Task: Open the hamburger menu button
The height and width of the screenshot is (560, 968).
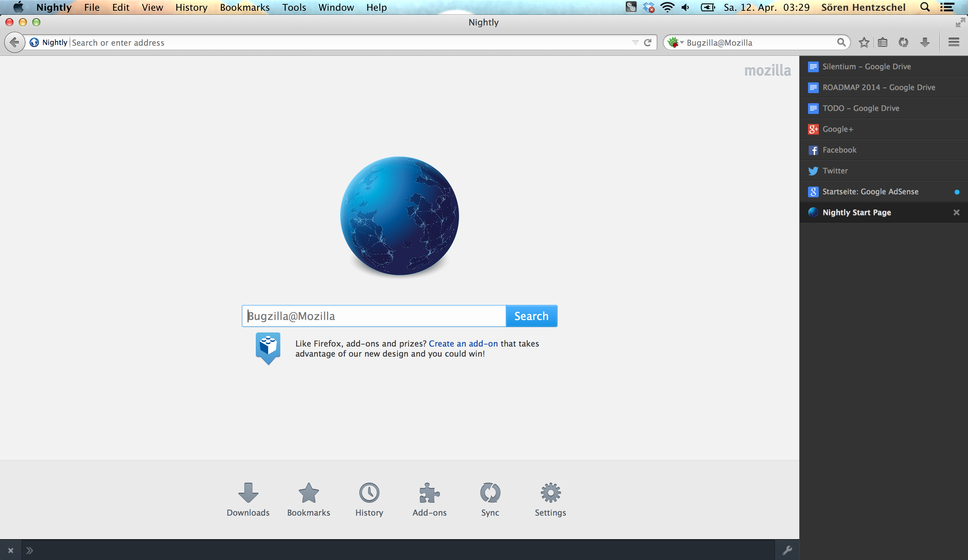Action: coord(954,43)
